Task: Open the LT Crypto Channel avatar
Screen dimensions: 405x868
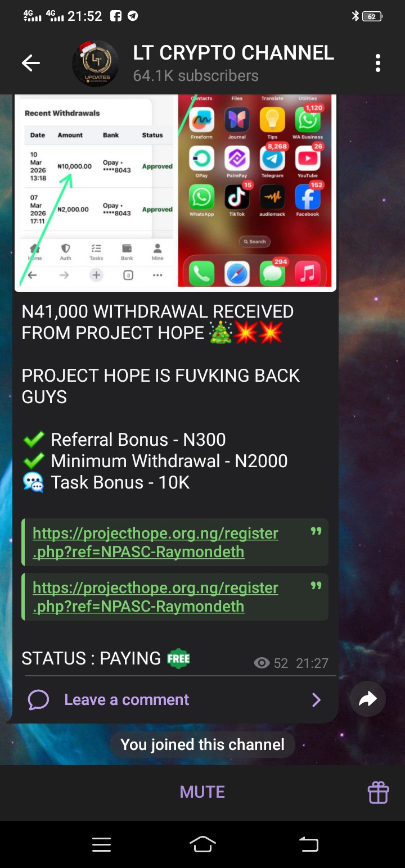Action: point(95,64)
